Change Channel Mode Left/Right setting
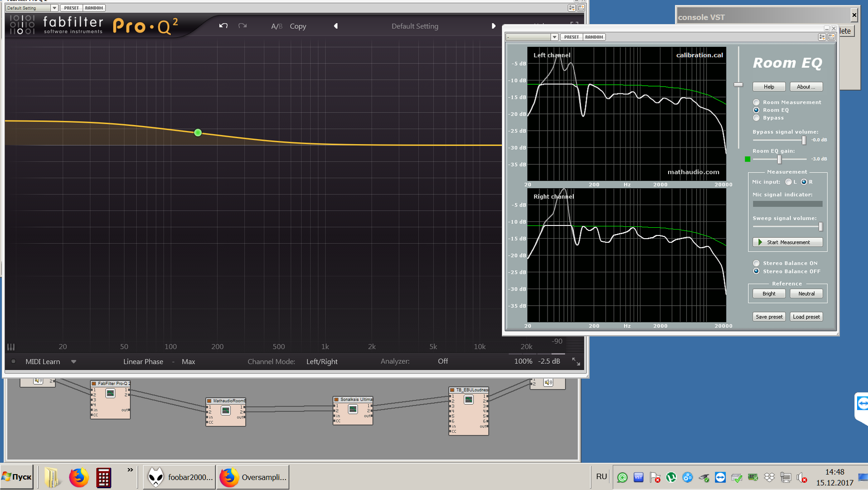 coord(322,362)
